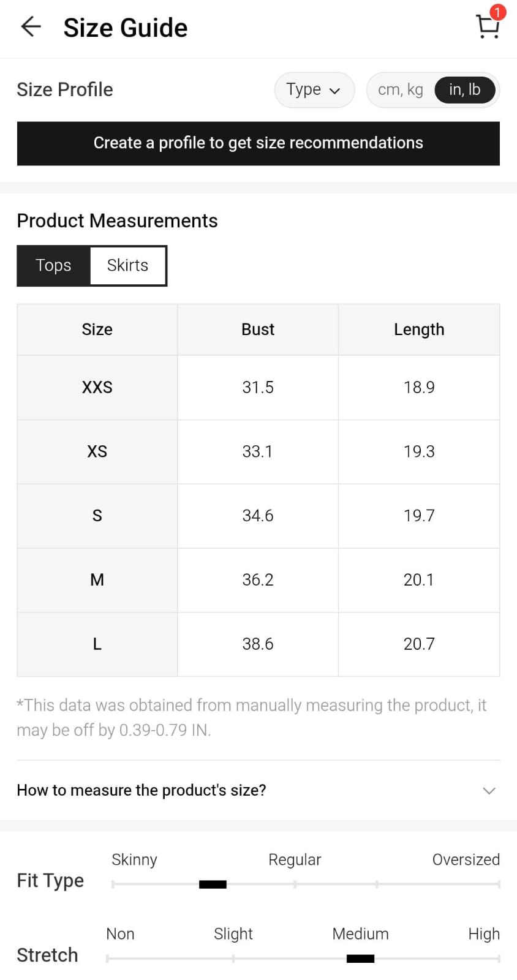Click the Bust column header

click(257, 330)
